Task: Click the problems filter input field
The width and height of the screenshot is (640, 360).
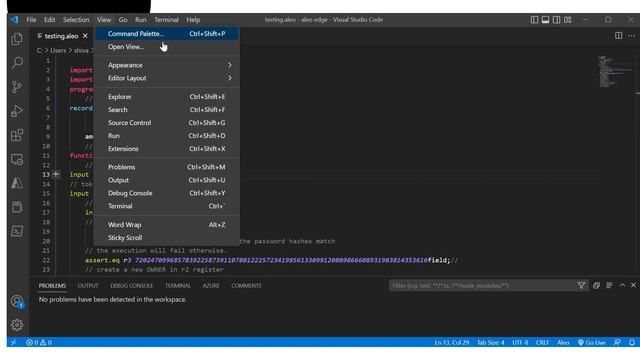Action: click(x=482, y=286)
